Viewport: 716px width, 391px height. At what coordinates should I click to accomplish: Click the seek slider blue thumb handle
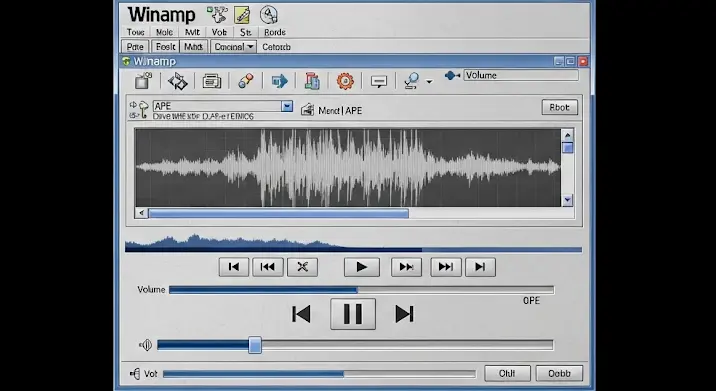(255, 345)
